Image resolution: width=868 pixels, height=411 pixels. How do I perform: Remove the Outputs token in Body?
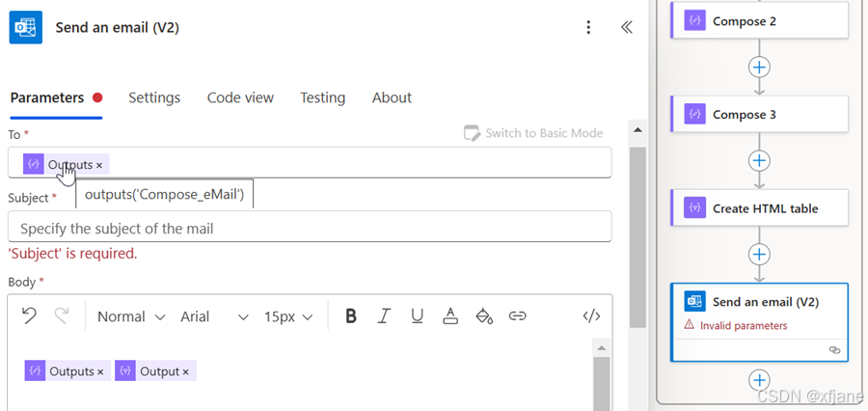100,371
